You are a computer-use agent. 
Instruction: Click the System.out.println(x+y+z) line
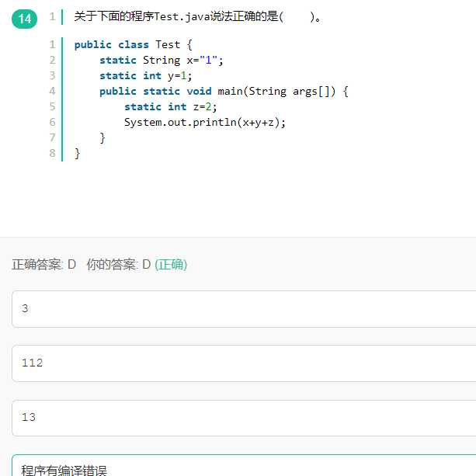coord(205,123)
